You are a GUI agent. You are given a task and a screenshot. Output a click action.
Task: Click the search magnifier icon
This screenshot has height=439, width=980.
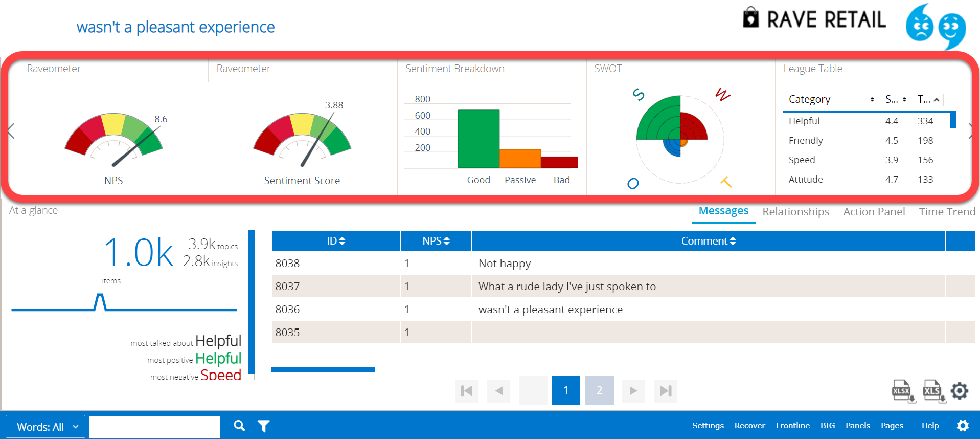[x=239, y=426]
